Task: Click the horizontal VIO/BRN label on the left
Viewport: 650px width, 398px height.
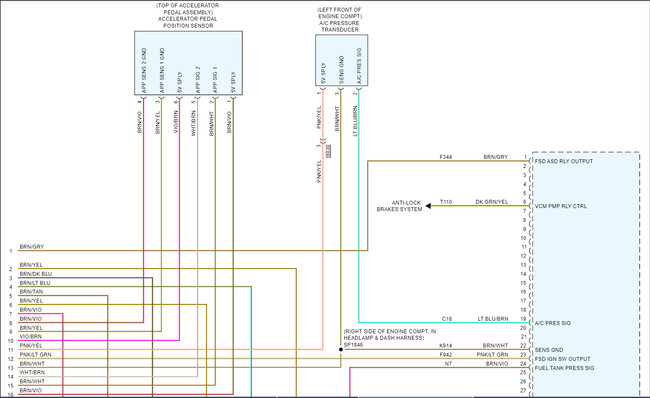Action: (x=31, y=337)
